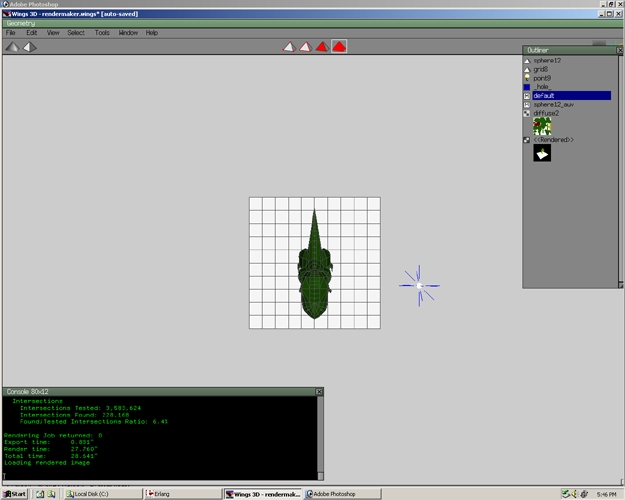Close the Console window
This screenshot has width=625, height=500.
319,392
